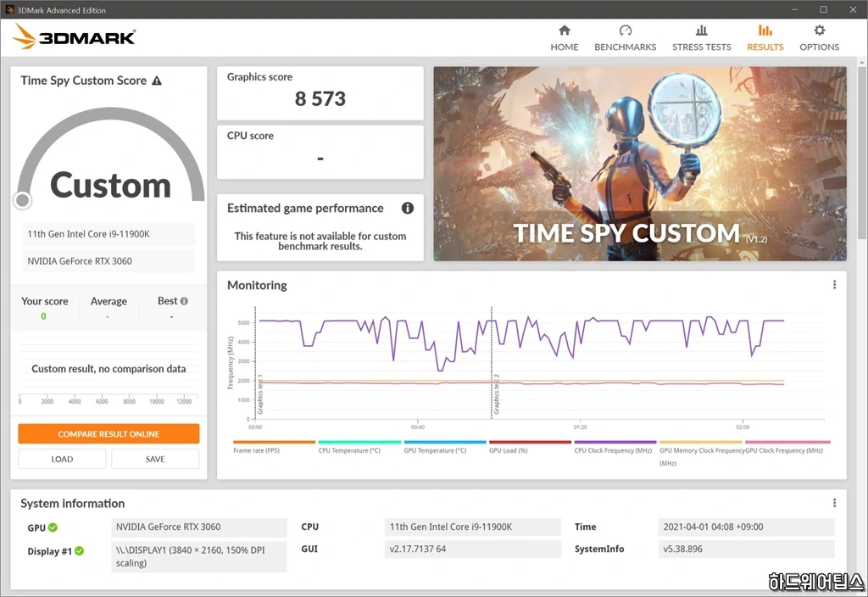
Task: Click the Average score label
Action: tap(108, 301)
